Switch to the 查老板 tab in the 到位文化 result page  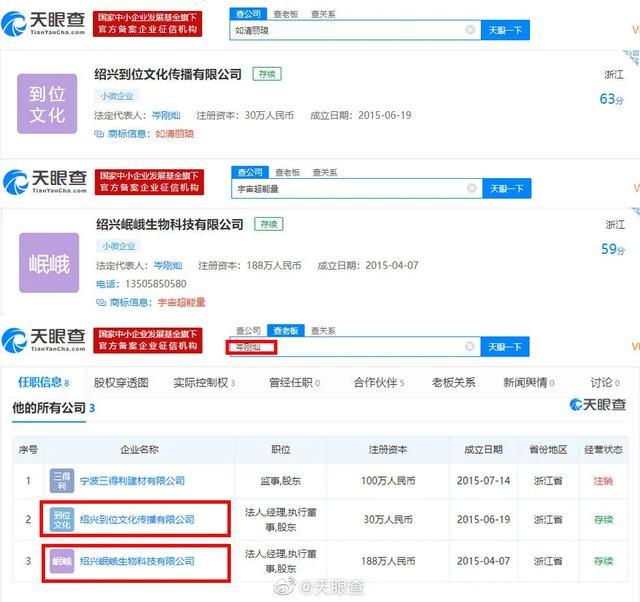point(286,14)
